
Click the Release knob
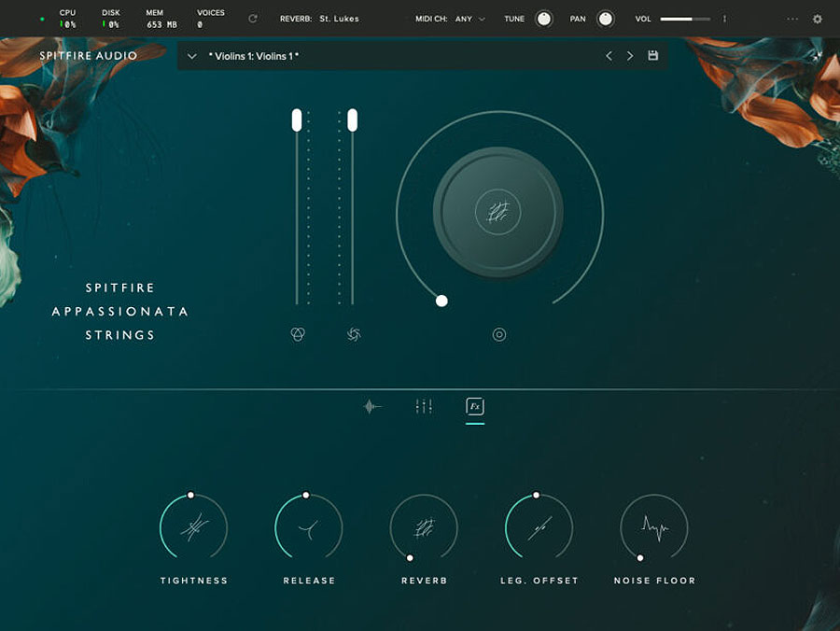(309, 527)
